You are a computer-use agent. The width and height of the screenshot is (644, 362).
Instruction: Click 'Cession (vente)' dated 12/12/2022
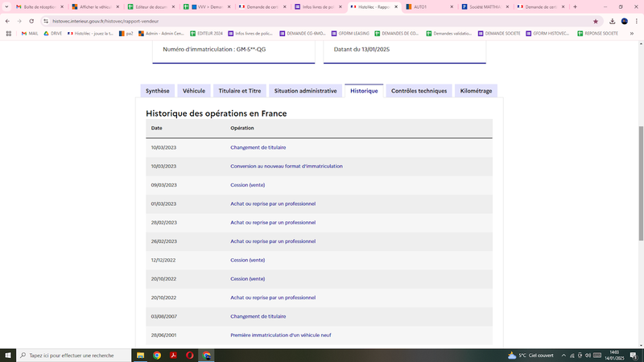pos(248,260)
